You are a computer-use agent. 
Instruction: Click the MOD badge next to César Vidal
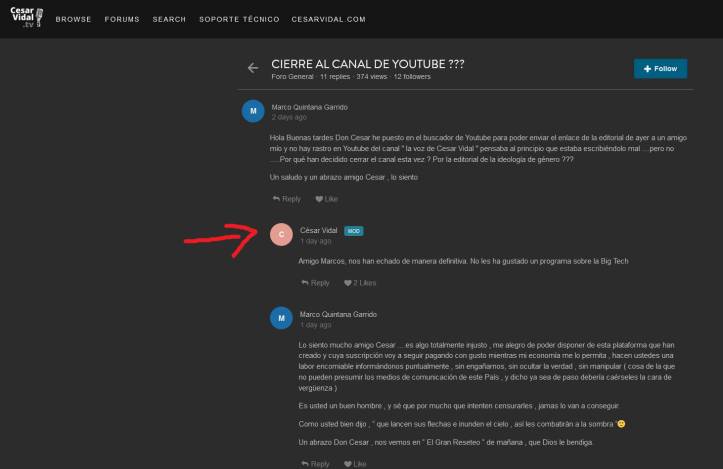(353, 230)
